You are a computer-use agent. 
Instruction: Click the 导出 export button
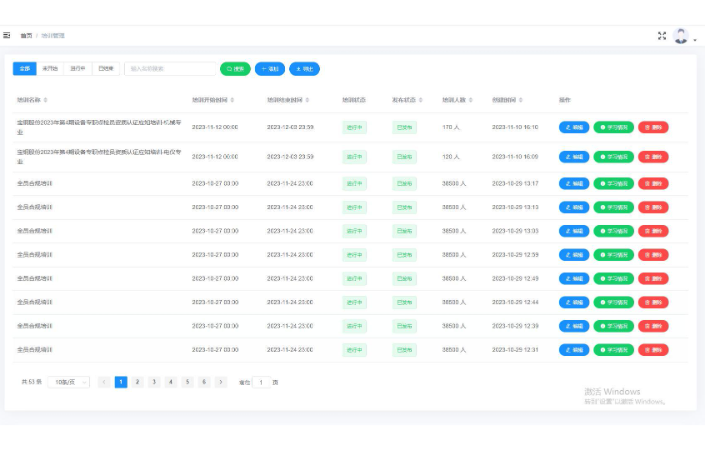click(305, 69)
